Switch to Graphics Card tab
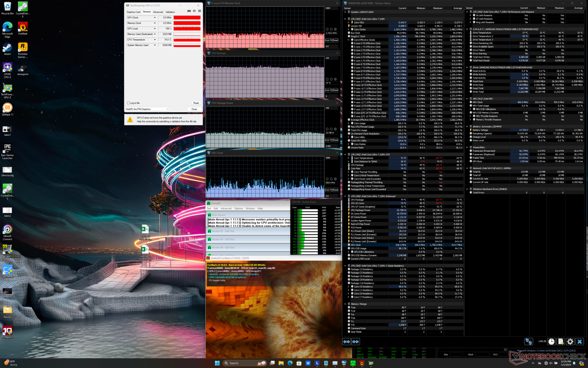The width and height of the screenshot is (588, 368). click(133, 12)
